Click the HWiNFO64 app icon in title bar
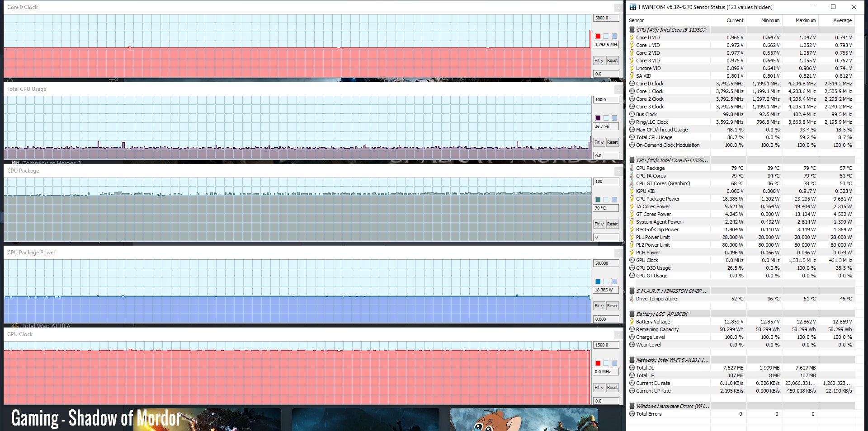Viewport: 868px width, 431px height. 633,7
